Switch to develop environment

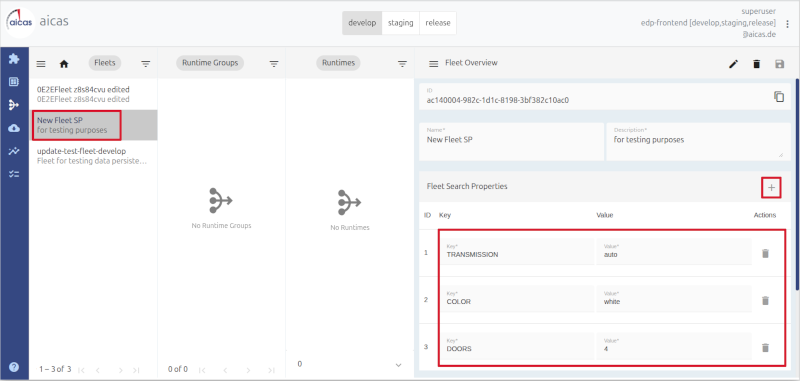tap(362, 23)
